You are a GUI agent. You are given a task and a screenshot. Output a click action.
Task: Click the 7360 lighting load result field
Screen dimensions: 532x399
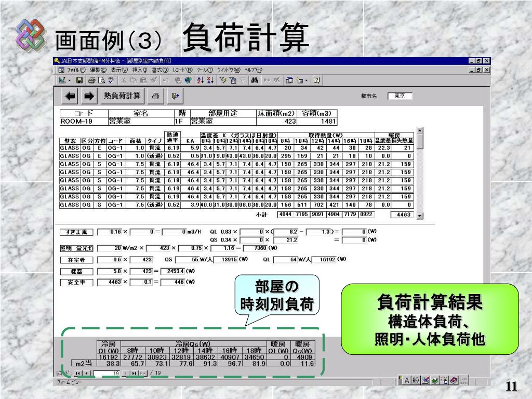(255, 248)
